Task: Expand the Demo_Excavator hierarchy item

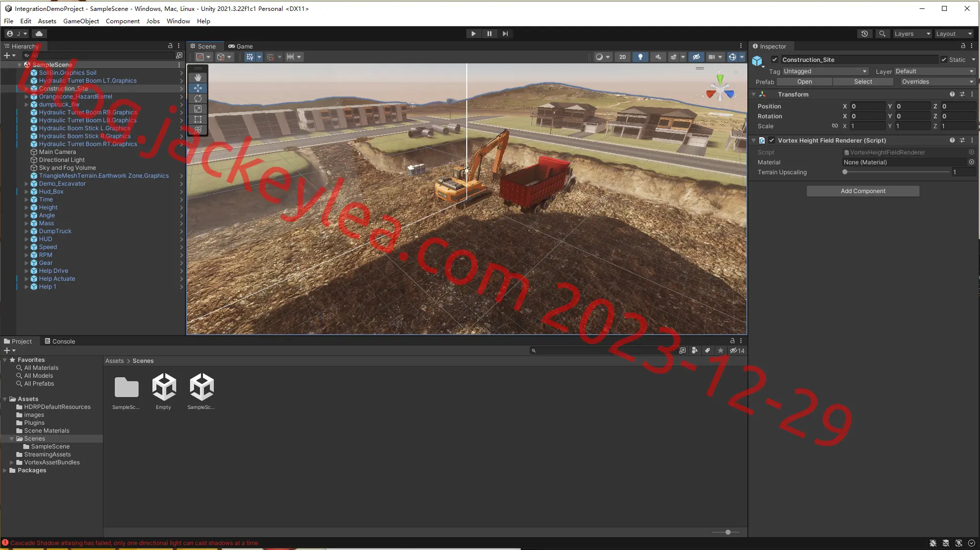Action: (x=26, y=184)
